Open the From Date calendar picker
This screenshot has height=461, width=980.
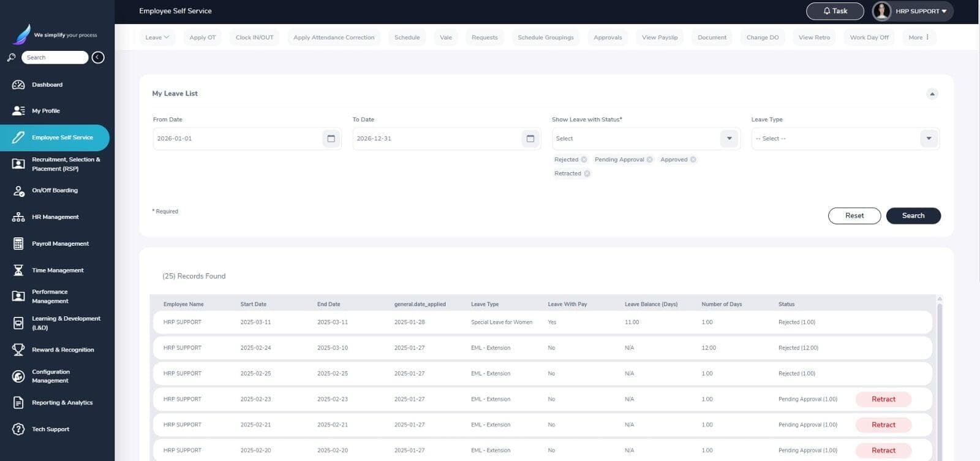click(x=331, y=139)
